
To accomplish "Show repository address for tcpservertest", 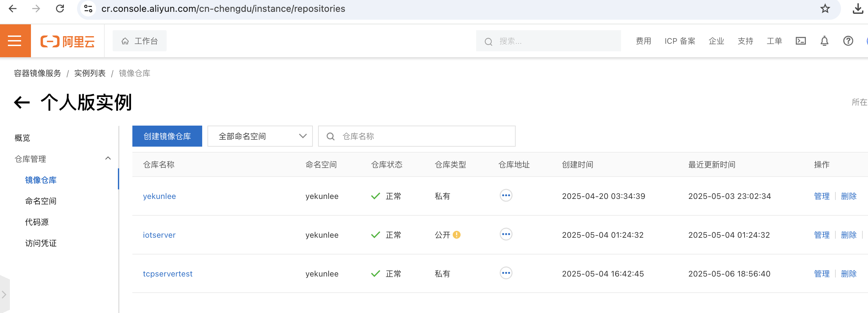I will point(506,273).
